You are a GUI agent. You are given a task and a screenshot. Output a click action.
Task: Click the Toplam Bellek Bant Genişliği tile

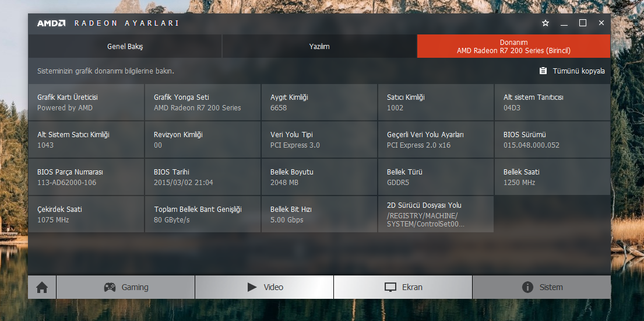(203, 214)
